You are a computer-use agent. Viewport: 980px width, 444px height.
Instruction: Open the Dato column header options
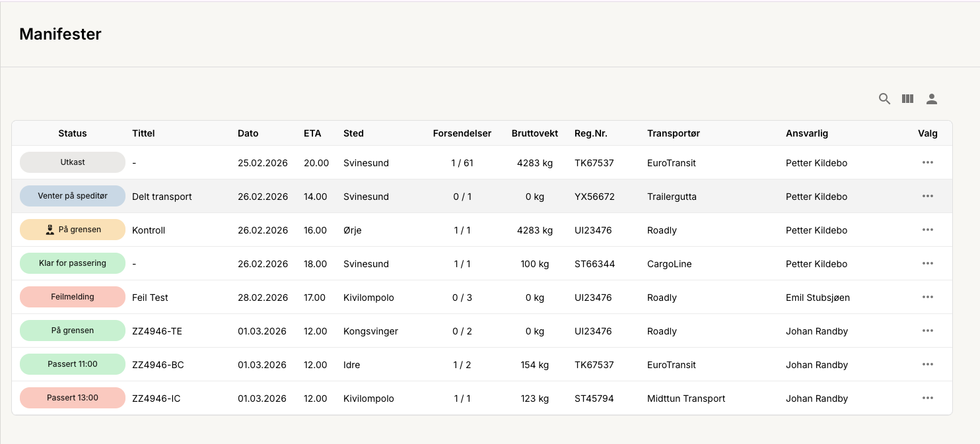pyautogui.click(x=248, y=133)
